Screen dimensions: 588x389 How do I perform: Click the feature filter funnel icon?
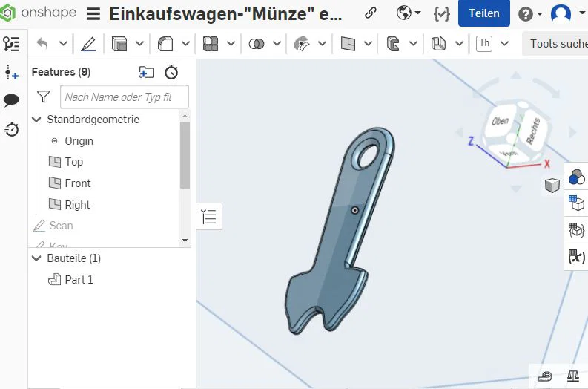click(44, 97)
